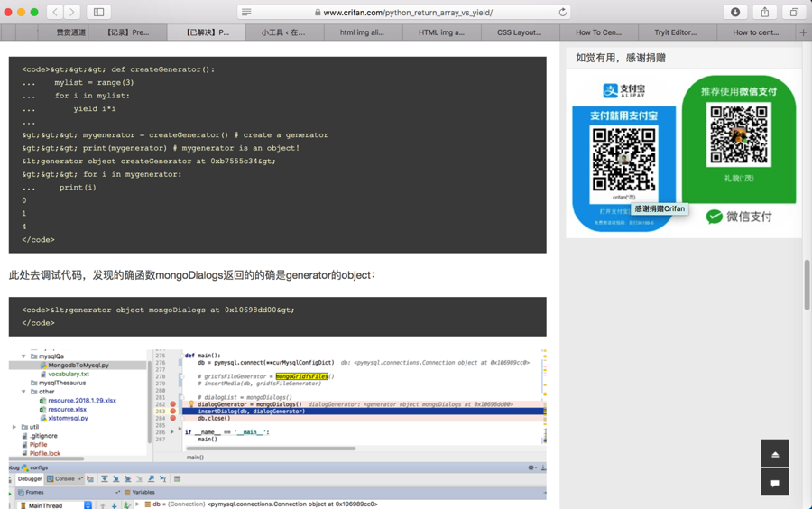Select xlstomysql.py in the file tree
812x509 pixels.
(x=68, y=418)
